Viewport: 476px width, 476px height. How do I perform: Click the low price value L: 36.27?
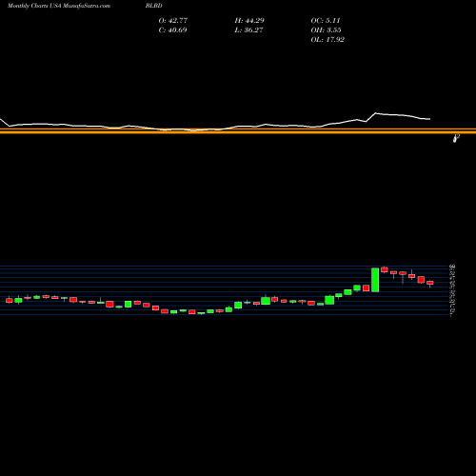(x=248, y=30)
